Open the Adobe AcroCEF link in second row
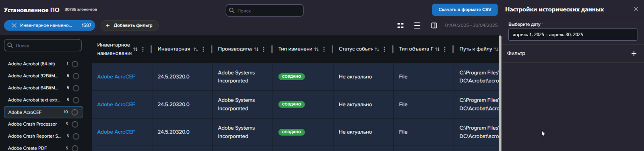Image resolution: width=644 pixels, height=151 pixels. click(116, 105)
